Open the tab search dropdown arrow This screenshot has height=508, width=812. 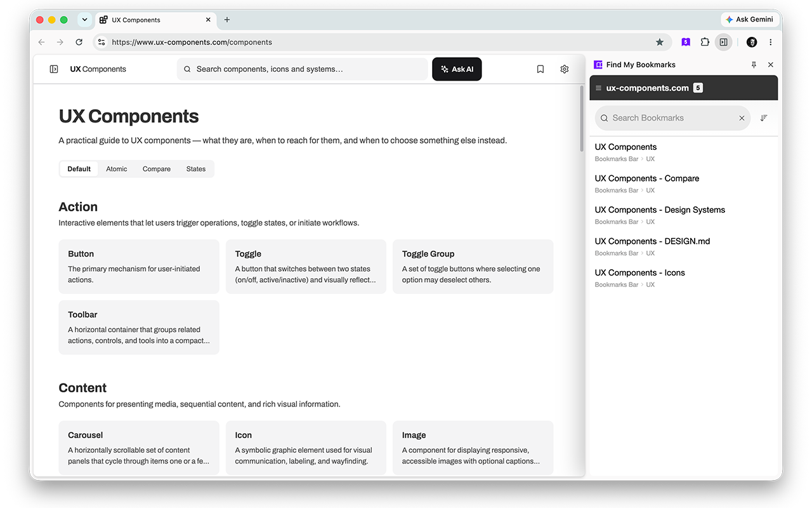84,20
